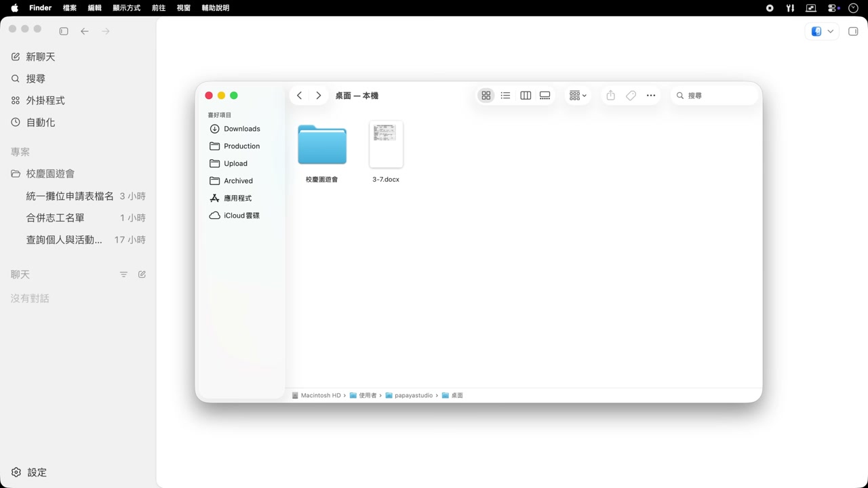
Task: Open the more actions ellipsis menu
Action: click(651, 96)
